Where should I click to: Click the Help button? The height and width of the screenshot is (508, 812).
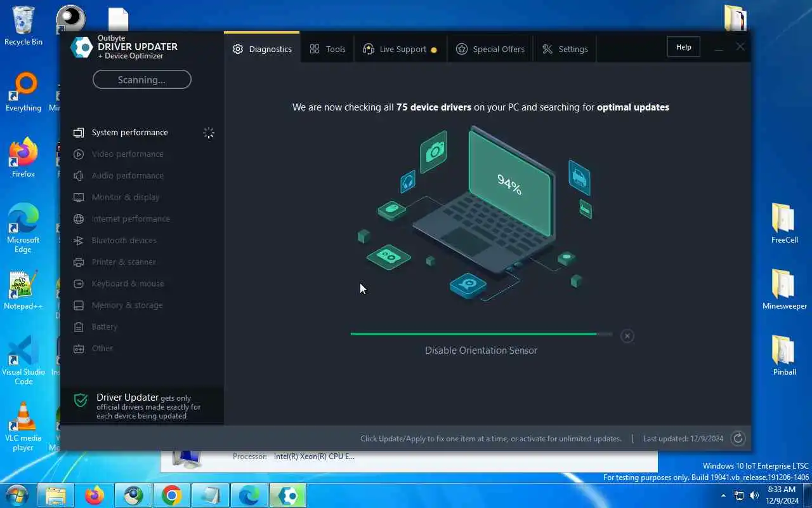tap(683, 47)
